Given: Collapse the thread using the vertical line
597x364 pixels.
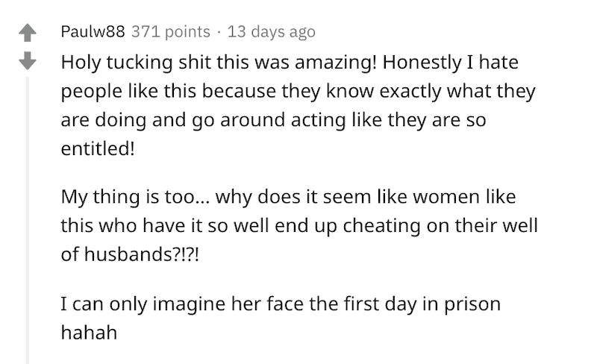Looking at the screenshot, I should click(x=28, y=220).
